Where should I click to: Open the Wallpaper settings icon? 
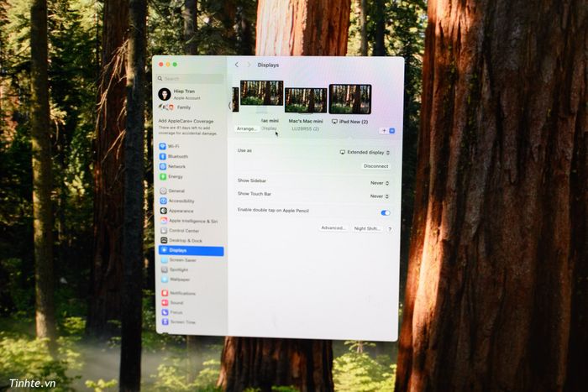point(165,280)
